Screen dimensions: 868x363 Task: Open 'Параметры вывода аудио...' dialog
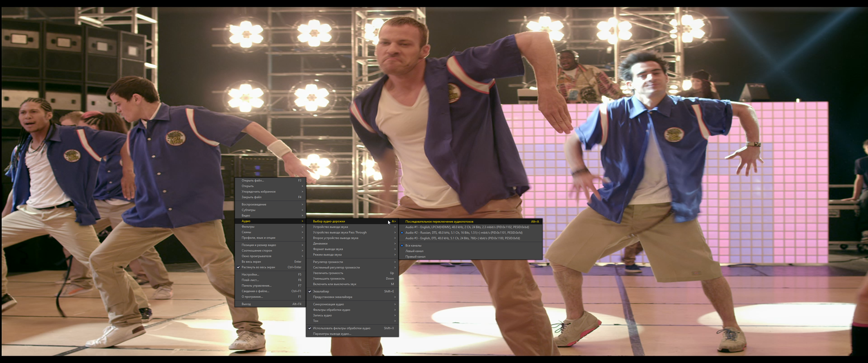(332, 334)
